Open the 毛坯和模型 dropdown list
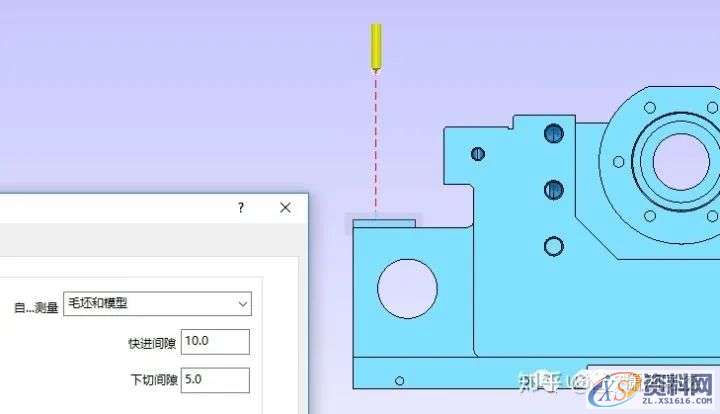This screenshot has height=414, width=720. tap(156, 303)
